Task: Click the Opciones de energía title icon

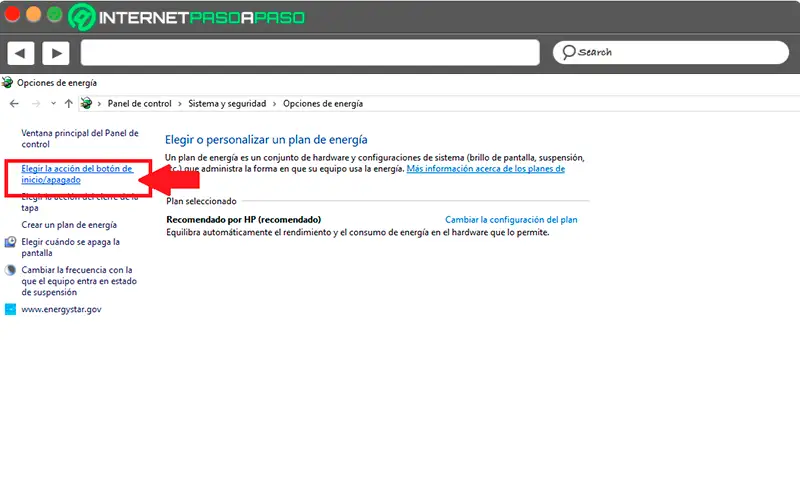Action: pos(7,82)
